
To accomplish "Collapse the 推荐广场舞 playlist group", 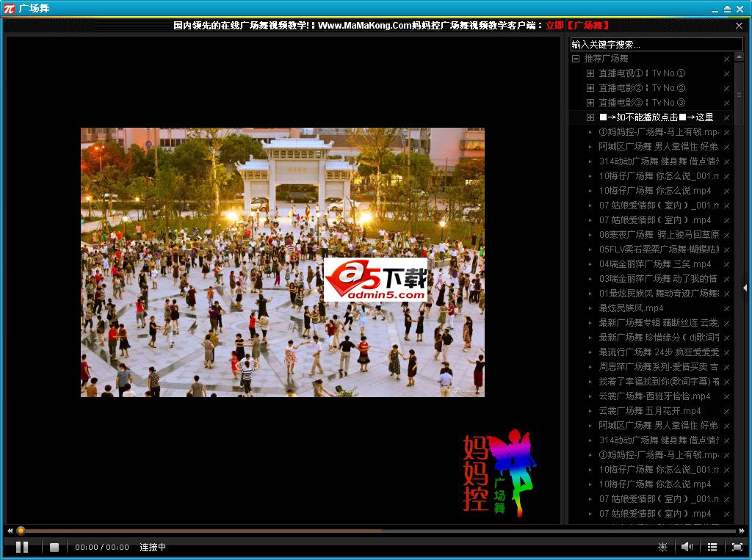I will 576,59.
